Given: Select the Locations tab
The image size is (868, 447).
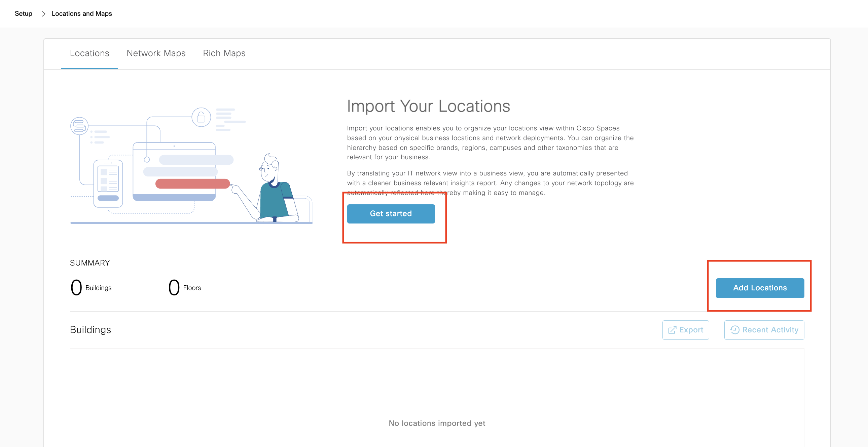Looking at the screenshot, I should (x=89, y=53).
